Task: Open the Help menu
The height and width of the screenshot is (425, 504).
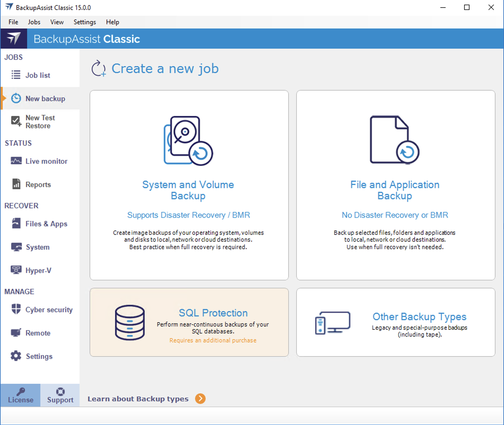Action: coord(112,22)
